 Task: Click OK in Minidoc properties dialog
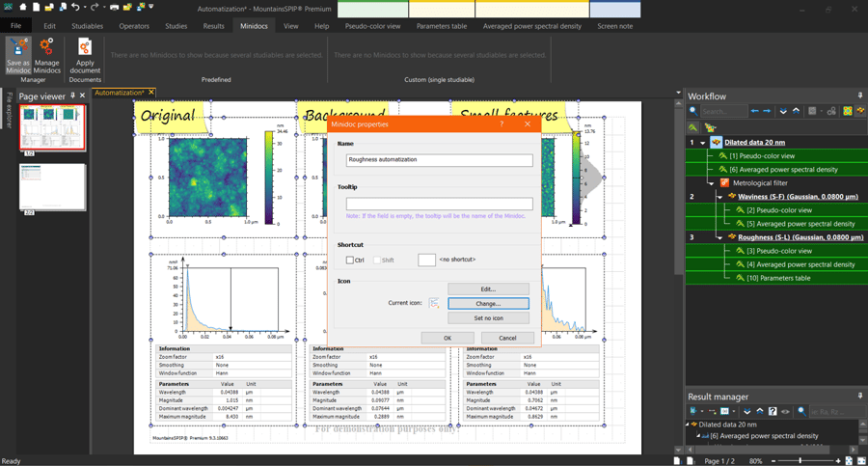coord(448,338)
